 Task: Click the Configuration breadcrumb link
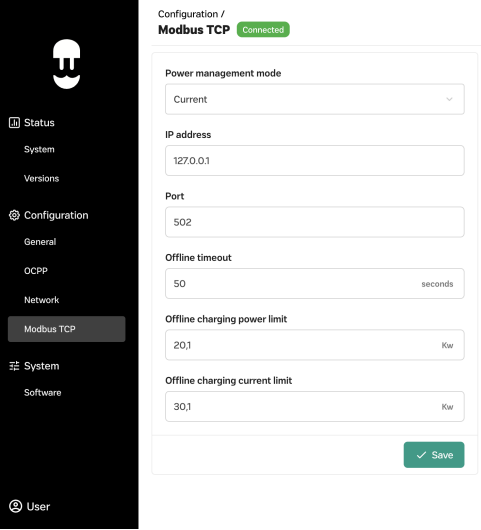(x=188, y=14)
